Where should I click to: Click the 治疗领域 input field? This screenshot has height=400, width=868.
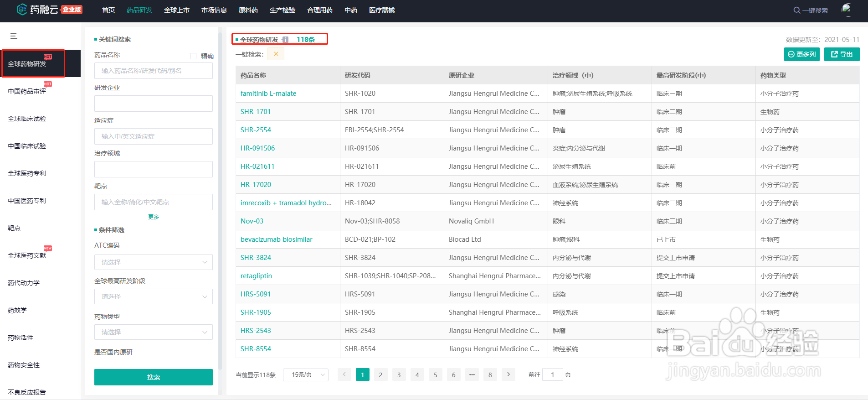154,169
